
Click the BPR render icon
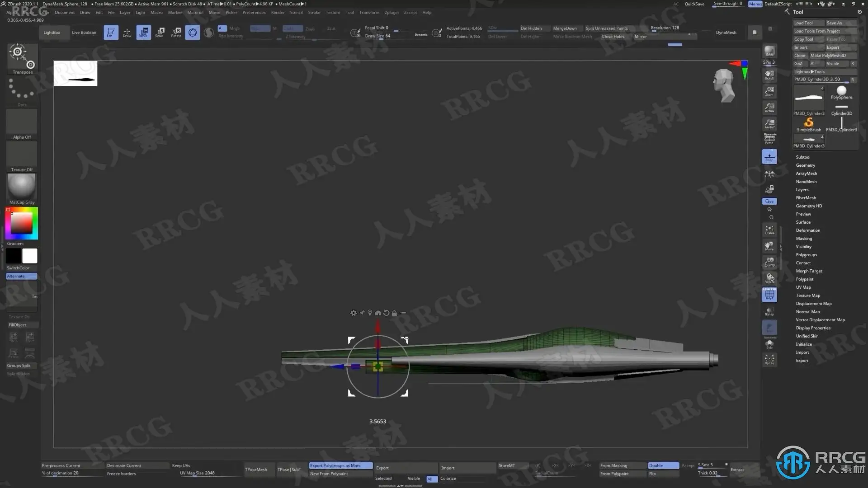coord(769,52)
